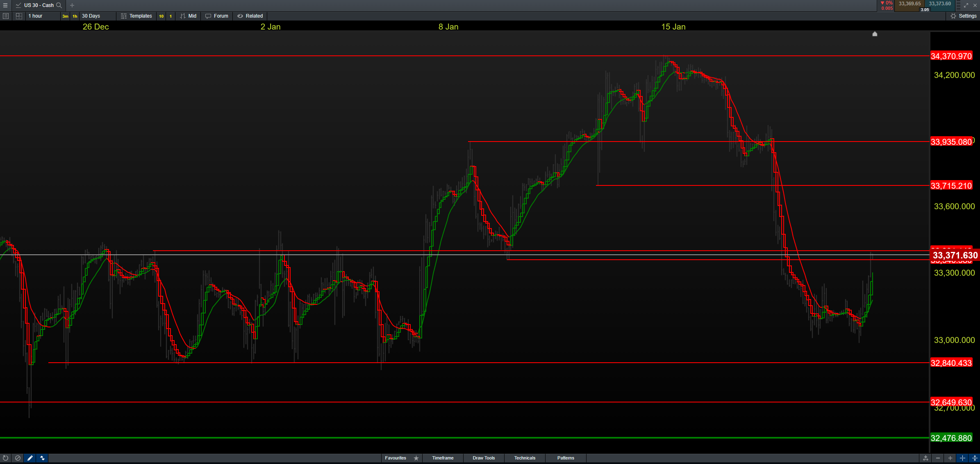Viewport: 980px width, 464px height.
Task: Select the 34,370.970 red price level label
Action: pyautogui.click(x=951, y=56)
